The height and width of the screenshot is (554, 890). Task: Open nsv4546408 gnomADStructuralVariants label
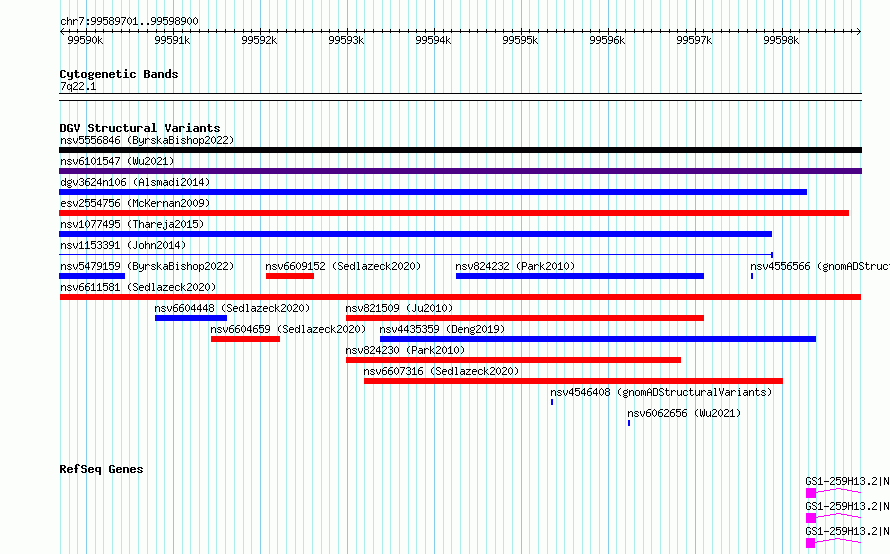pos(661,392)
